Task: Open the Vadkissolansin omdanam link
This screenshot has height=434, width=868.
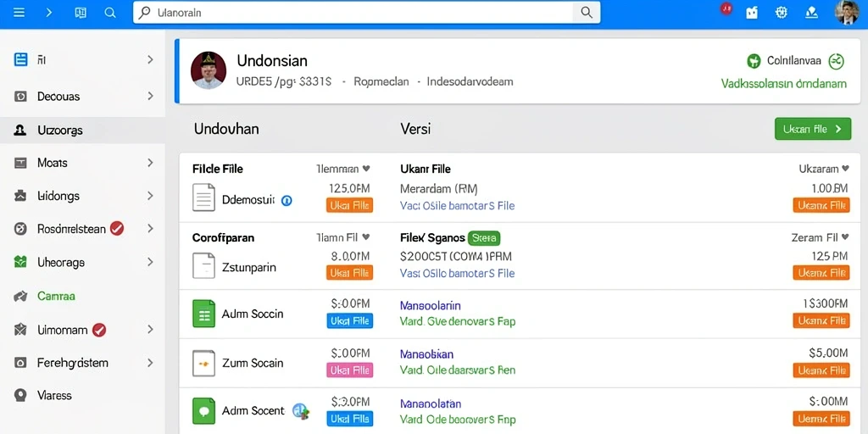Action: 784,84
